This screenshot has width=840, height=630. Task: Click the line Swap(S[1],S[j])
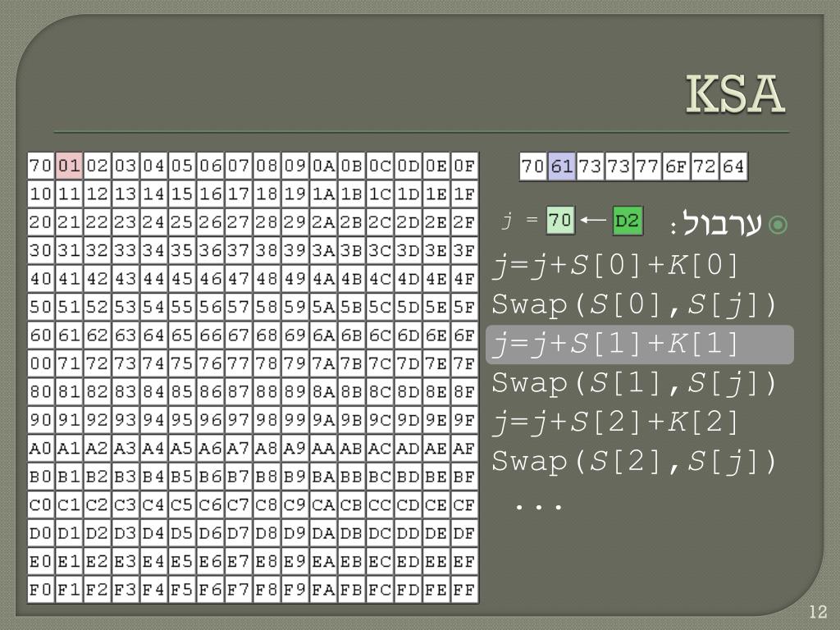[x=634, y=383]
